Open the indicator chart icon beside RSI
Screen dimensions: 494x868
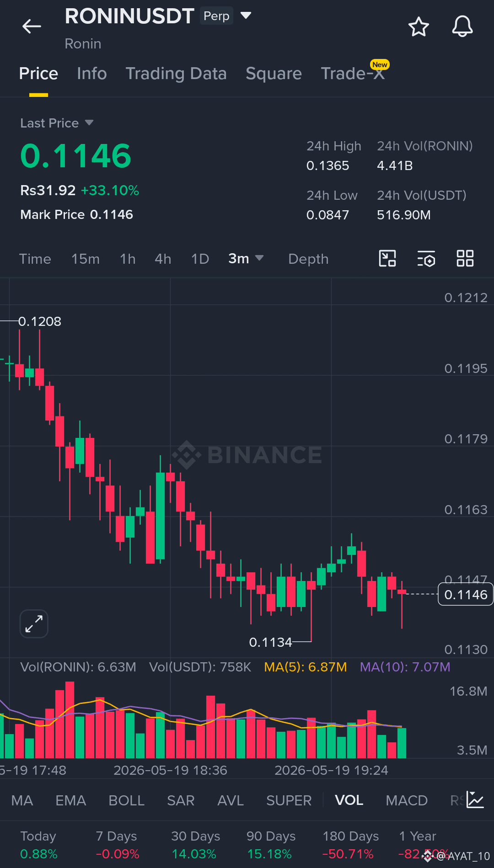(475, 799)
